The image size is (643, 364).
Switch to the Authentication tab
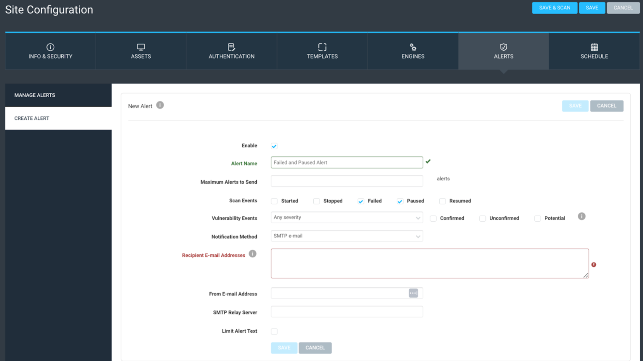pos(231,51)
